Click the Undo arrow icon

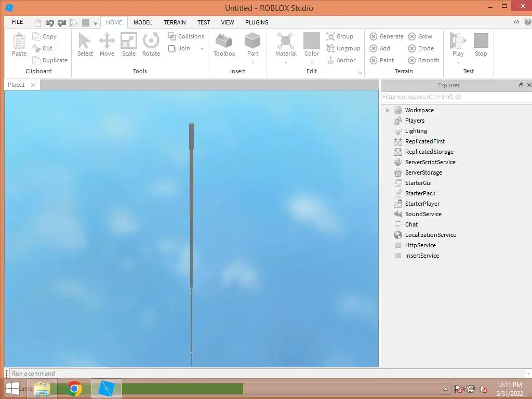coord(49,23)
